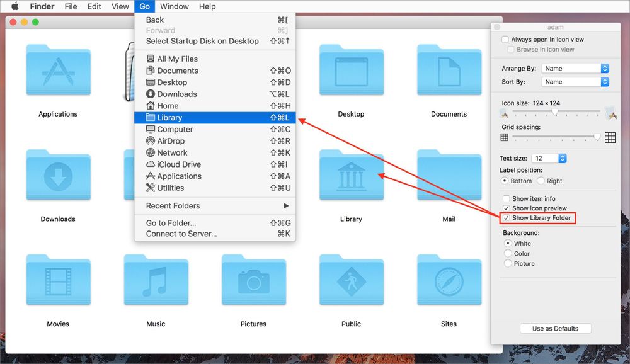Enable Show item info checkbox
Image resolution: width=630 pixels, height=364 pixels.
pyautogui.click(x=507, y=199)
